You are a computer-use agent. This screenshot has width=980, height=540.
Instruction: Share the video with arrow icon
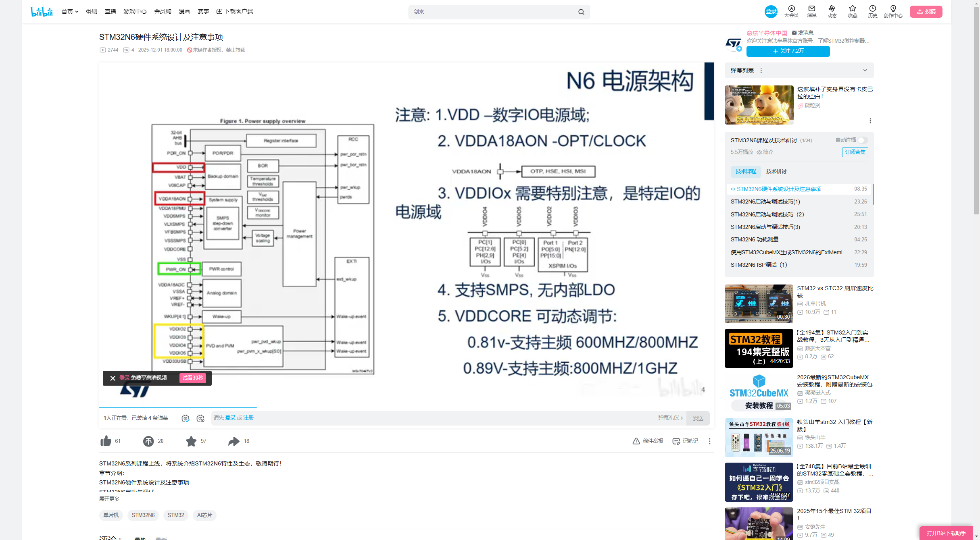pos(234,441)
